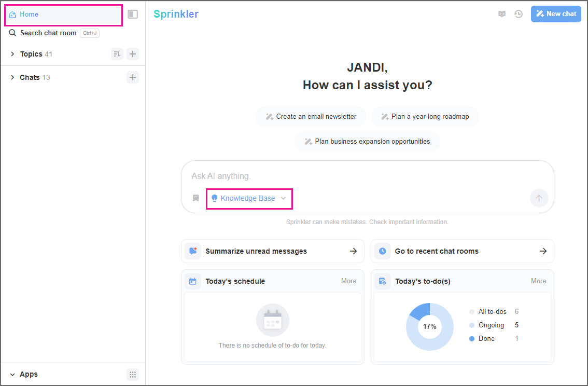Go to recent chat rooms

coord(463,251)
